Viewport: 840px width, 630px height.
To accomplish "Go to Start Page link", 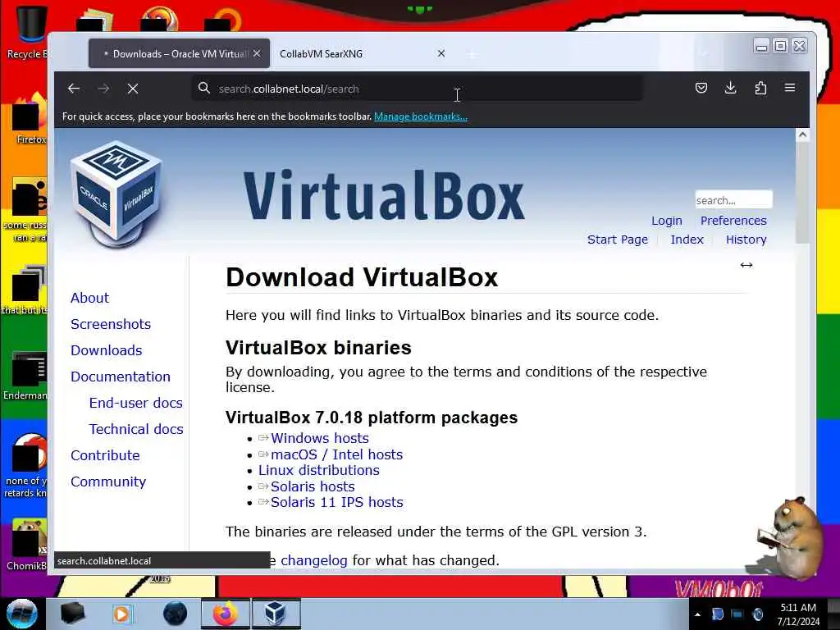I will 617,240.
